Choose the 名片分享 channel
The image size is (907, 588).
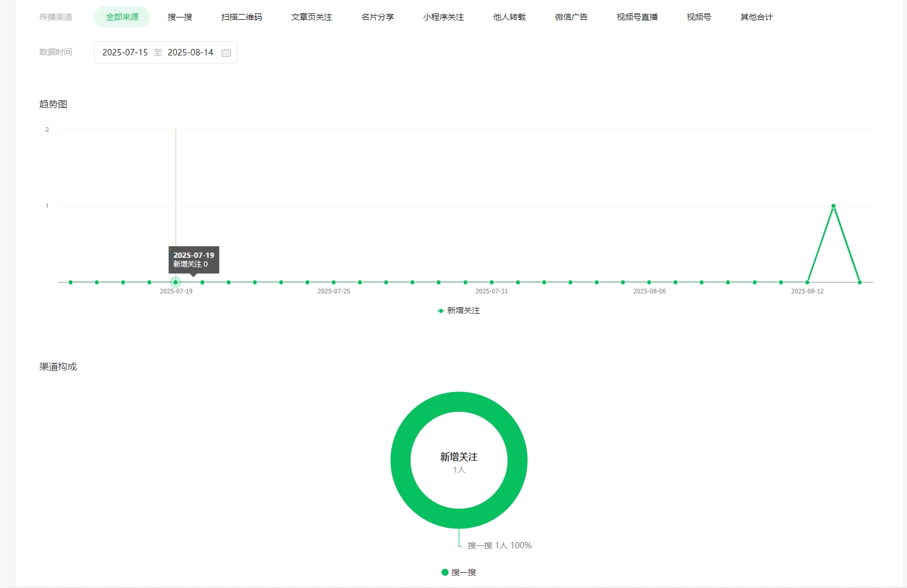[377, 17]
